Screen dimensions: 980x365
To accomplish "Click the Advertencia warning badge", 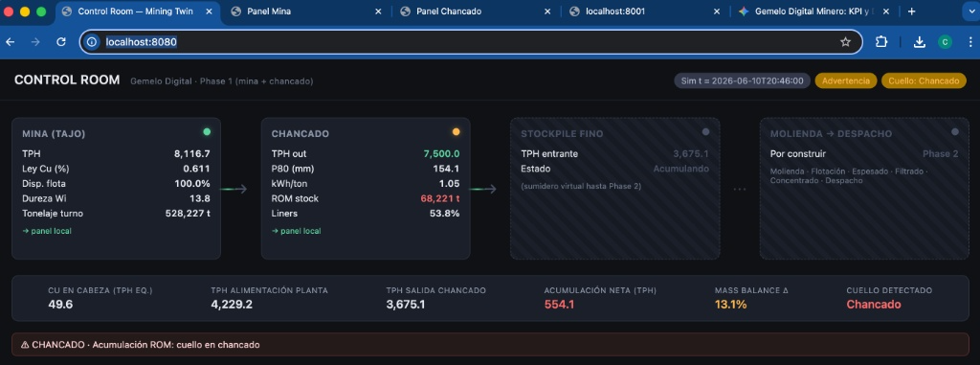I will click(x=846, y=80).
